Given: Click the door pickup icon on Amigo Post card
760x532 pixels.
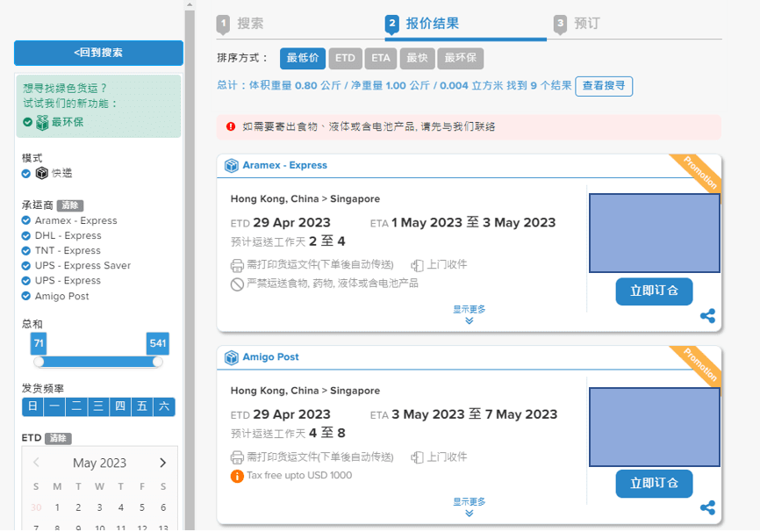Looking at the screenshot, I should coord(417,457).
